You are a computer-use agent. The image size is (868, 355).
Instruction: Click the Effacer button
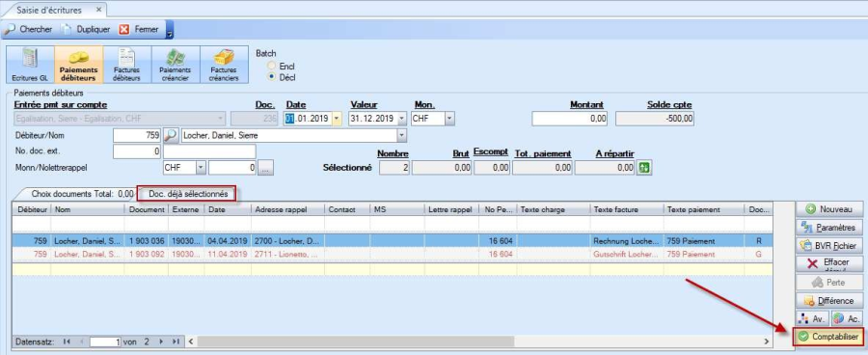(x=829, y=263)
